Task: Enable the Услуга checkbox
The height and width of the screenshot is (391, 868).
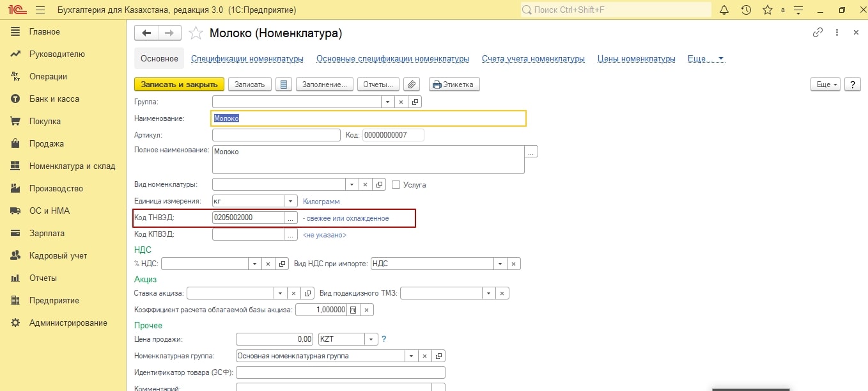Action: pos(396,185)
